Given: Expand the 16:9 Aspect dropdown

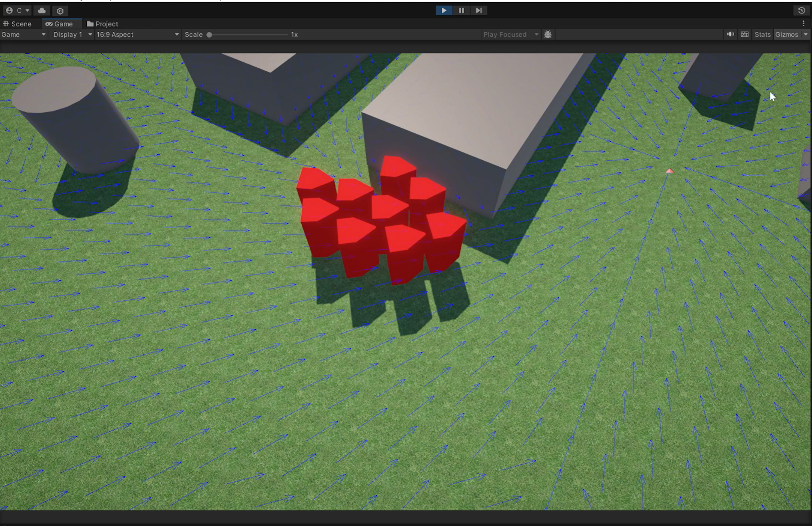Looking at the screenshot, I should pos(137,35).
